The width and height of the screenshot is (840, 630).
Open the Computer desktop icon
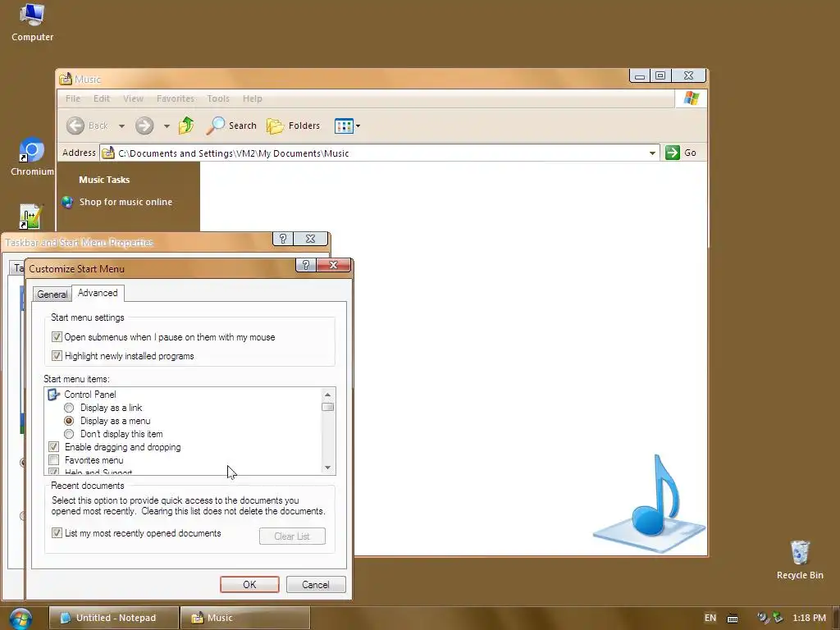pyautogui.click(x=32, y=22)
